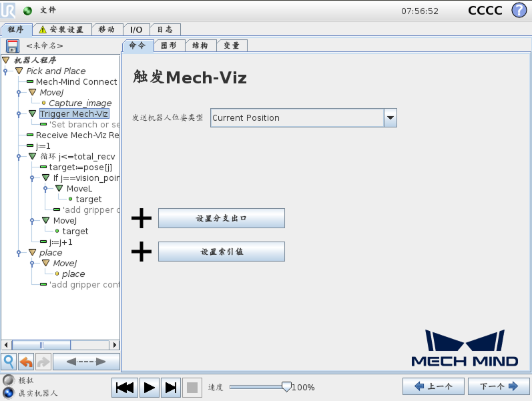Select 真实机器人 real robot radio button

9,393
